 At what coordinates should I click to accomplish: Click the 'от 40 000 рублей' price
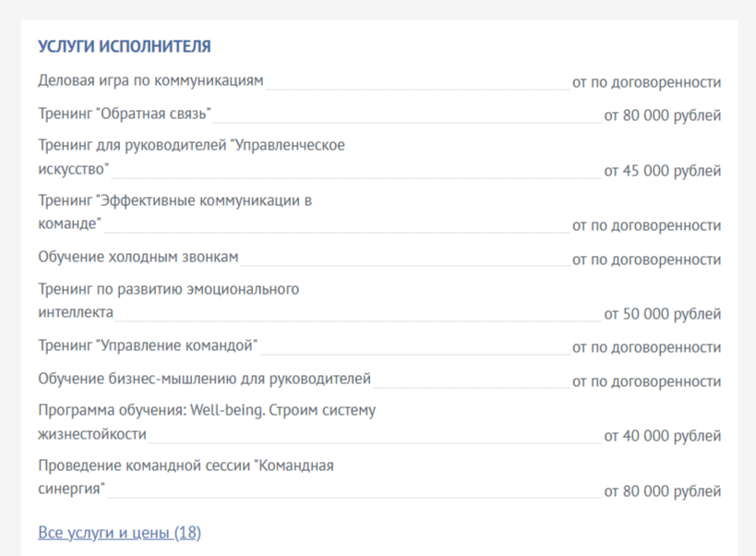(662, 436)
